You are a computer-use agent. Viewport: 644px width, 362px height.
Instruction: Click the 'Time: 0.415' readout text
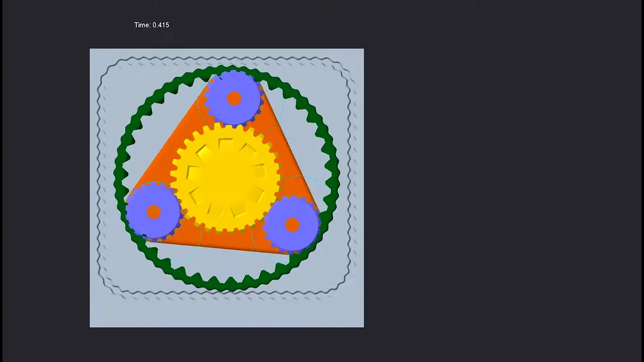[151, 25]
